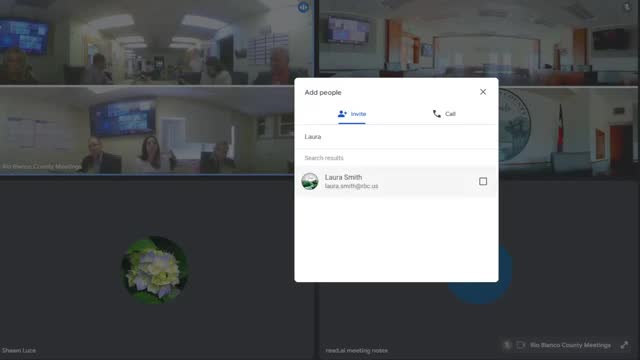Focus the search field containing Laura
Viewport: 640px width, 360px height.
(x=396, y=137)
